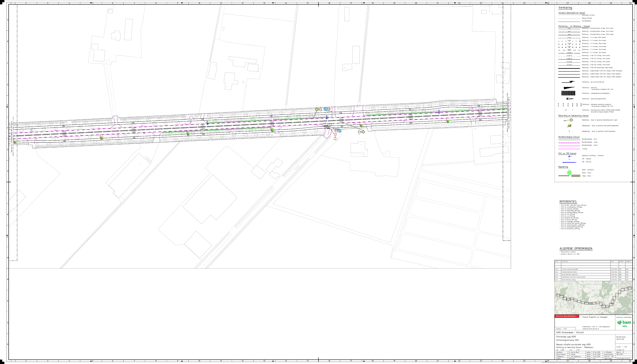Click the leftmost hectometer board on the road
This screenshot has width=637, height=364.
(x=15, y=142)
